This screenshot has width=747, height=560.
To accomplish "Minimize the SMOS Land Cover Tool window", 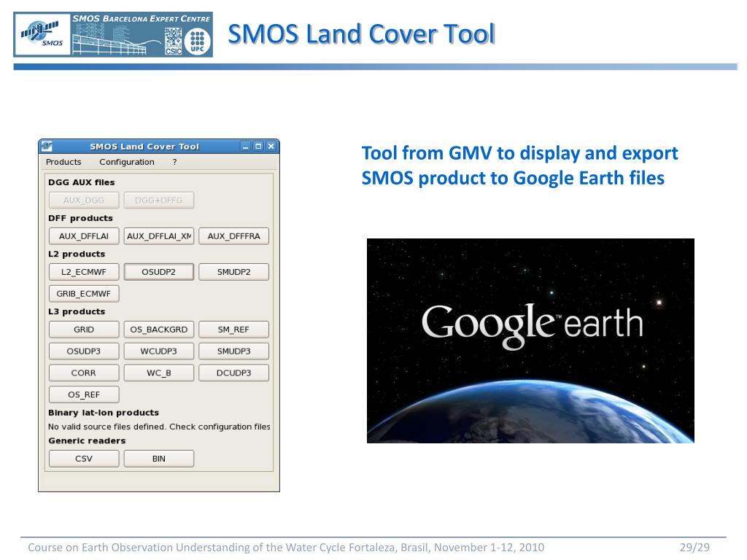I will coord(245,147).
